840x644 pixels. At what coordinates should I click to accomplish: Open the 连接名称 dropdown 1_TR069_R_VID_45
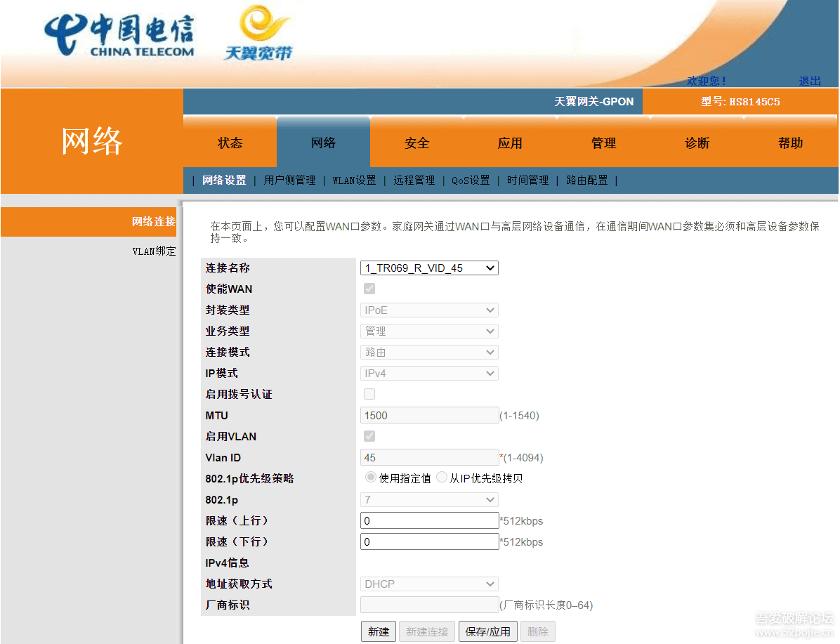(429, 268)
